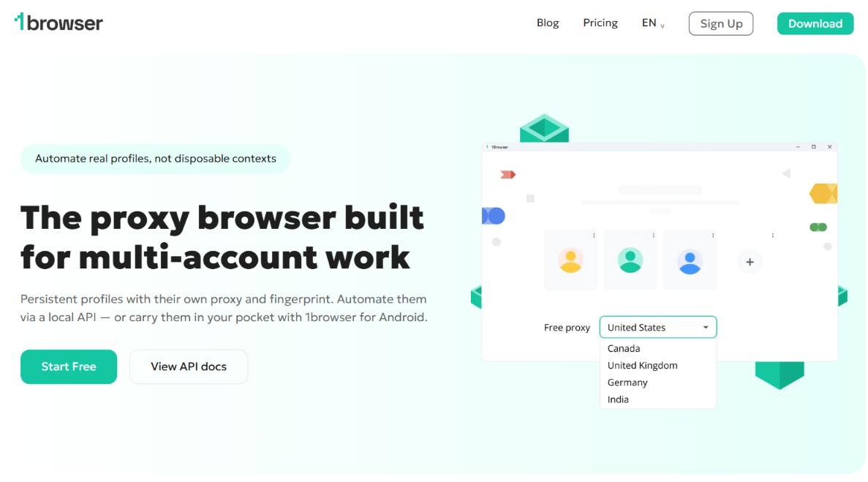Click the 'Free proxy' label

tap(567, 328)
